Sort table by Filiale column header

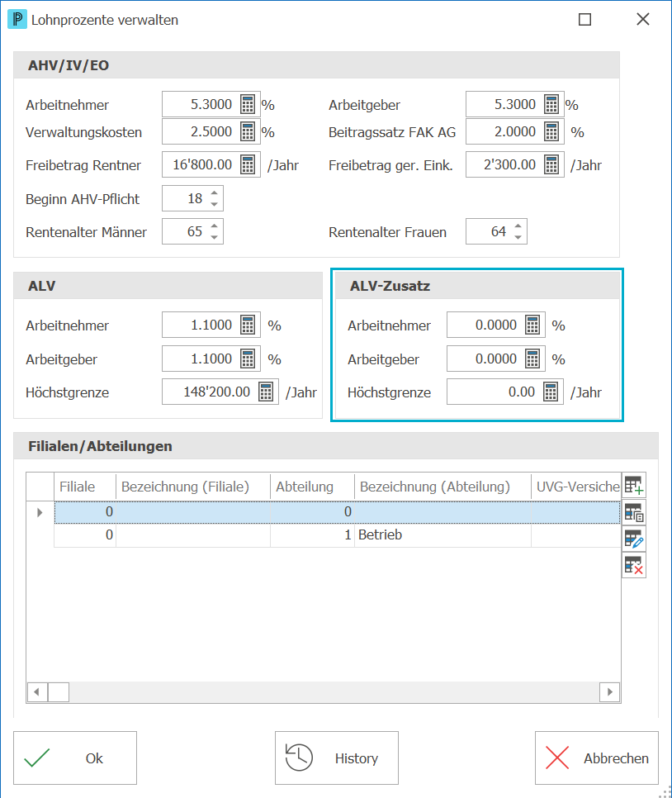[x=85, y=487]
